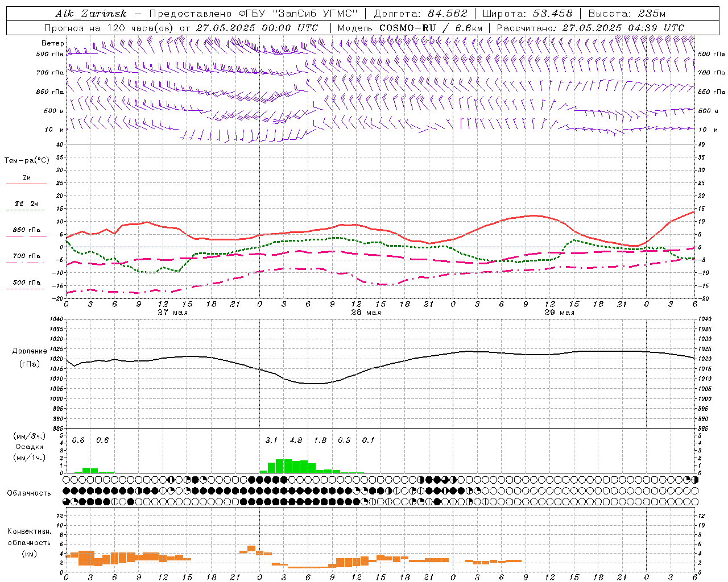Click the Облачность cloud cover label
This screenshot has height=582, width=728.
[x=29, y=493]
